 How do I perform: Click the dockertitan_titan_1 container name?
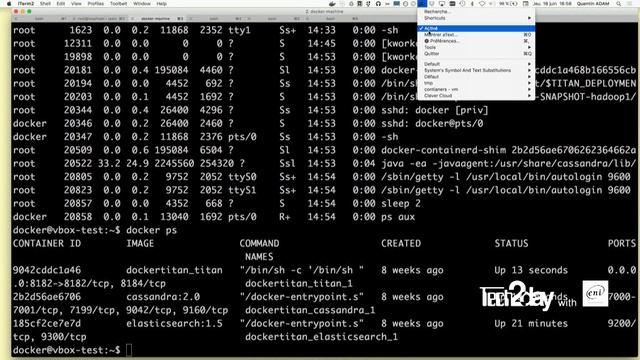[x=299, y=284]
